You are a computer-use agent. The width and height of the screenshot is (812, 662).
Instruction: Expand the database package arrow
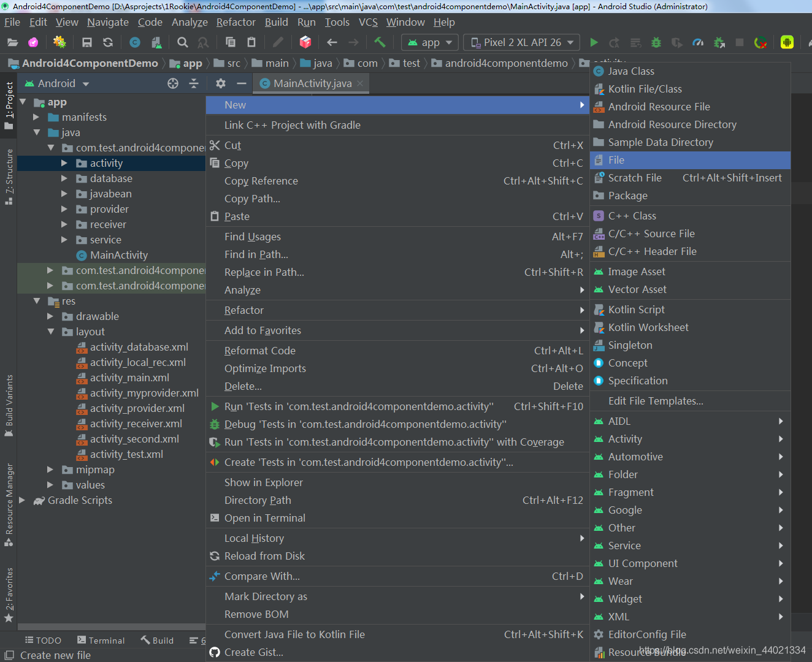point(64,178)
